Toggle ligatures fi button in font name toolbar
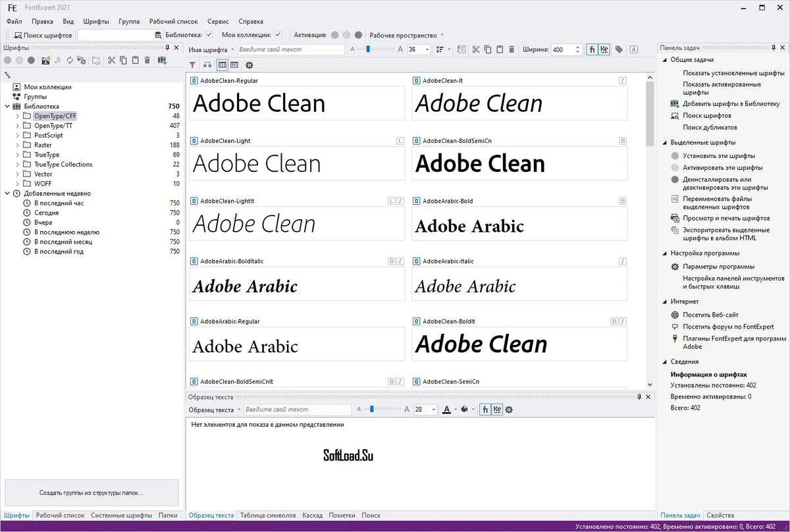 point(592,49)
